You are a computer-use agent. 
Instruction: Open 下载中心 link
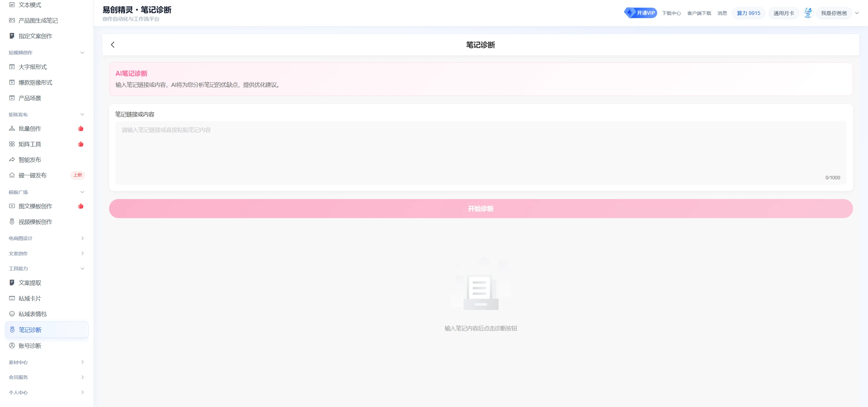point(671,13)
